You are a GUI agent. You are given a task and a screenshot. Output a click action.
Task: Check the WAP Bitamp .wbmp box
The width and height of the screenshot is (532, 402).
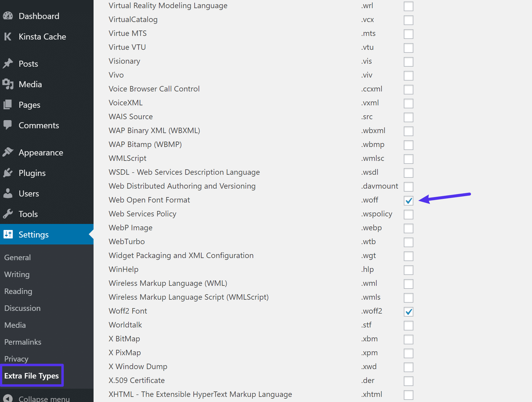[x=408, y=145]
